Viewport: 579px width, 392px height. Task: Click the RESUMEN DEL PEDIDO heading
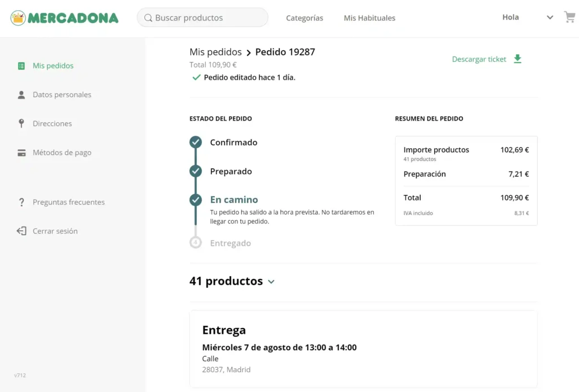(429, 119)
